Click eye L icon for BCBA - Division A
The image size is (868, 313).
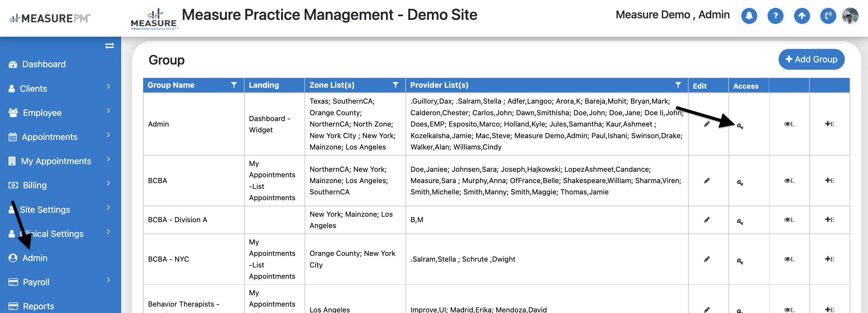tap(789, 220)
